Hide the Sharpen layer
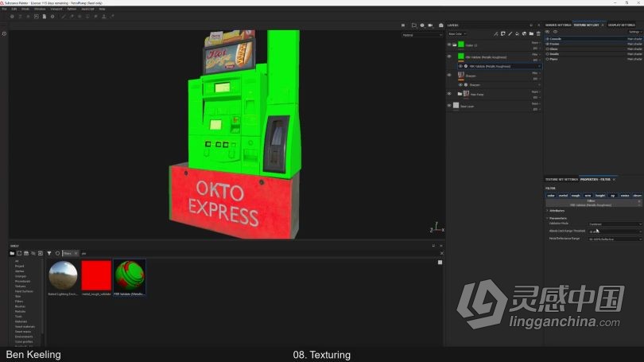This screenshot has width=644, height=362. tap(449, 76)
